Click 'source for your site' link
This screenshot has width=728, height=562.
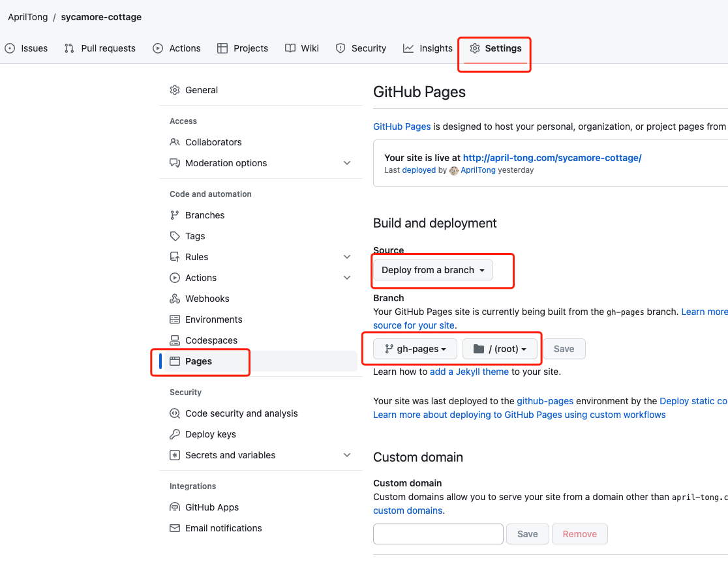pyautogui.click(x=414, y=325)
